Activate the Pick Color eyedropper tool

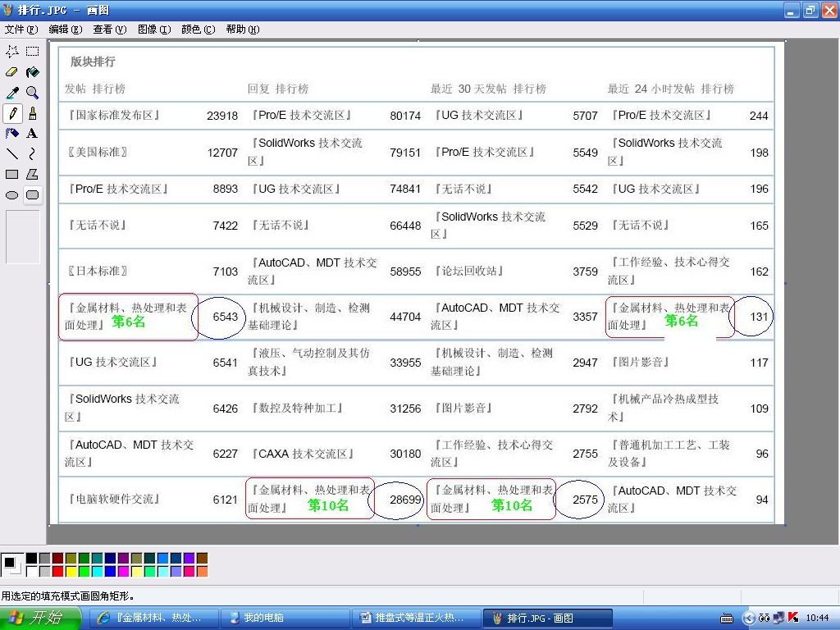11,93
